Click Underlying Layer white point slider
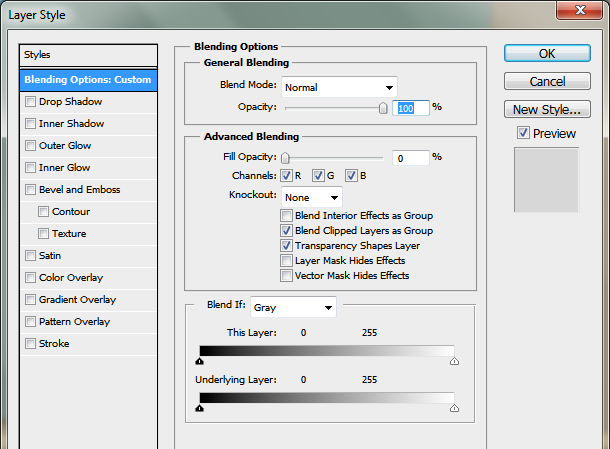The width and height of the screenshot is (610, 449). click(x=454, y=408)
